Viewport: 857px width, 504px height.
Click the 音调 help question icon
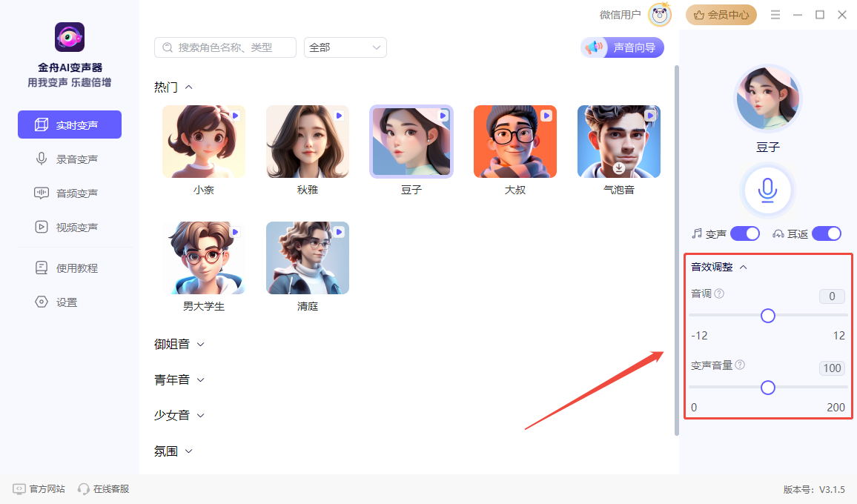[x=719, y=294]
